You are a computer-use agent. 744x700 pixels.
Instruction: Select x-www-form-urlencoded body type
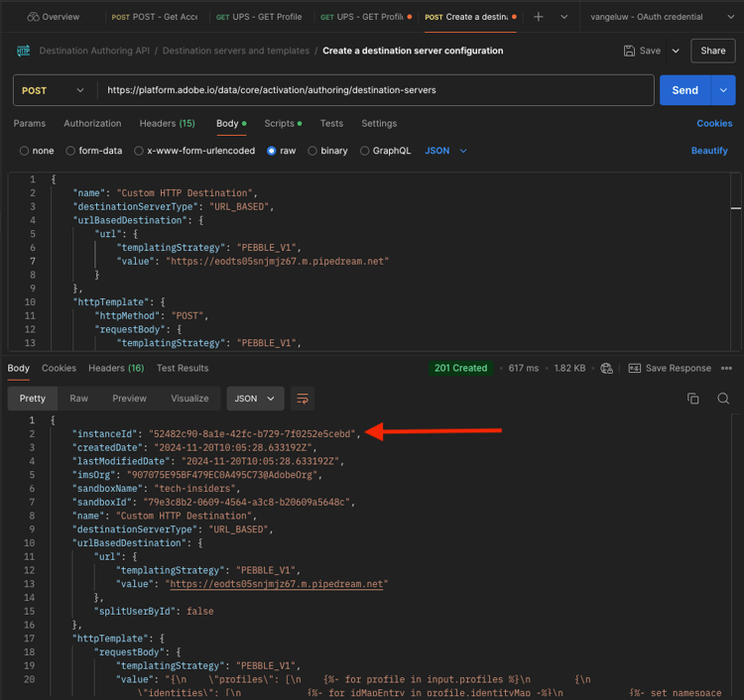[194, 151]
